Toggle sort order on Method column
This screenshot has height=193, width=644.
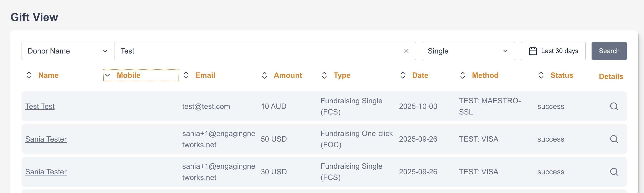tap(462, 75)
